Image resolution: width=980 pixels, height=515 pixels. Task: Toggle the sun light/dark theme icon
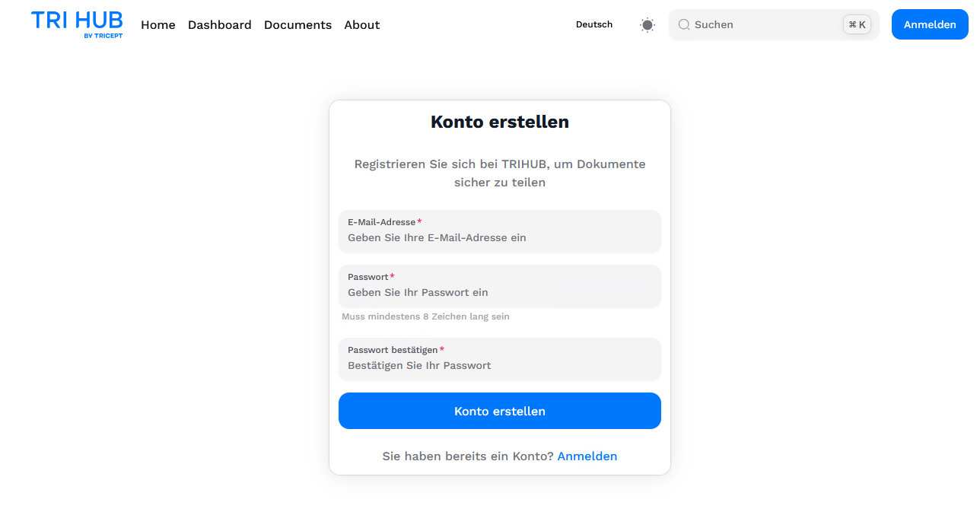(x=647, y=24)
